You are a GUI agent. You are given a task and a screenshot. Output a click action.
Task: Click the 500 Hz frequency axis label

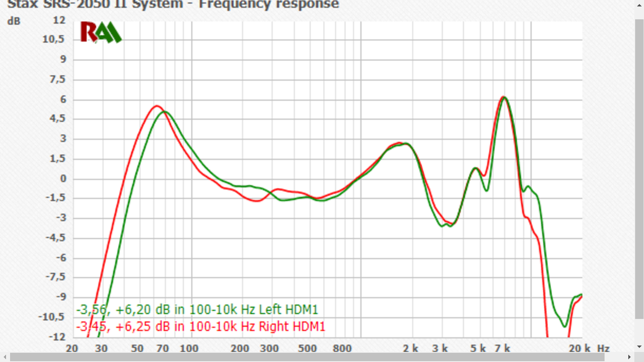(307, 348)
